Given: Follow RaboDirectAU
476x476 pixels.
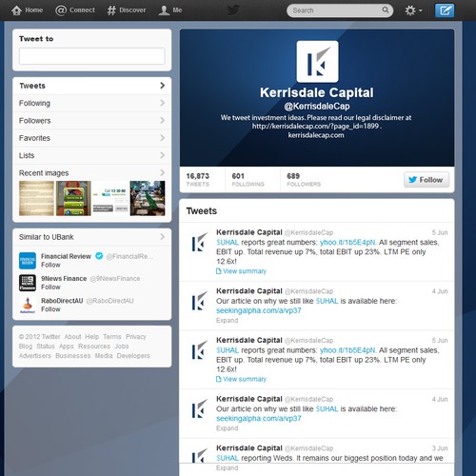Looking at the screenshot, I should pos(50,309).
